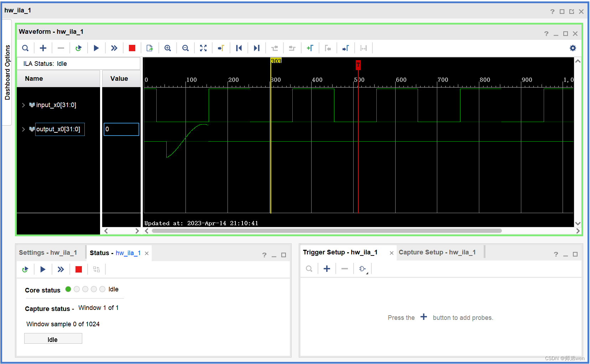The height and width of the screenshot is (364, 590).
Task: Zoom in on the waveform
Action: (x=168, y=48)
